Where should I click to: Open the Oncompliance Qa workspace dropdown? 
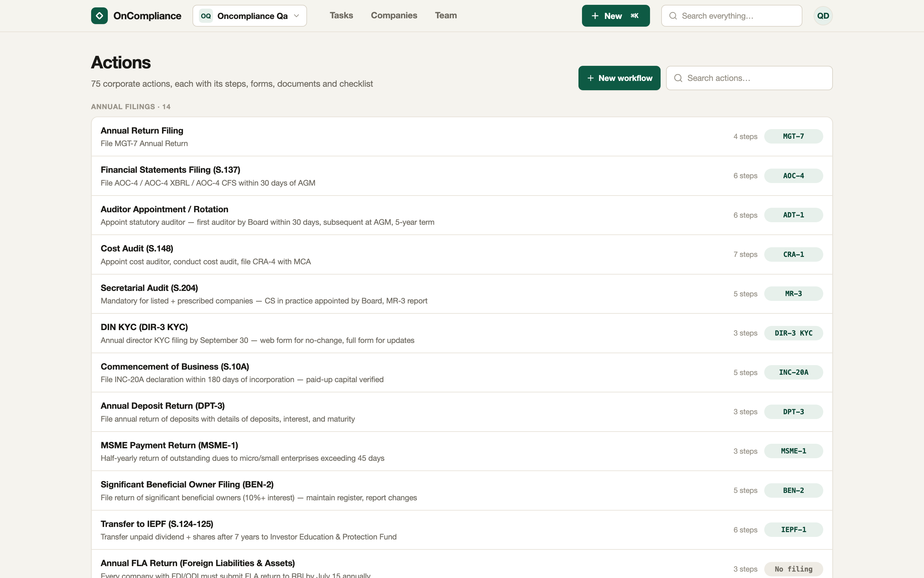pyautogui.click(x=250, y=16)
